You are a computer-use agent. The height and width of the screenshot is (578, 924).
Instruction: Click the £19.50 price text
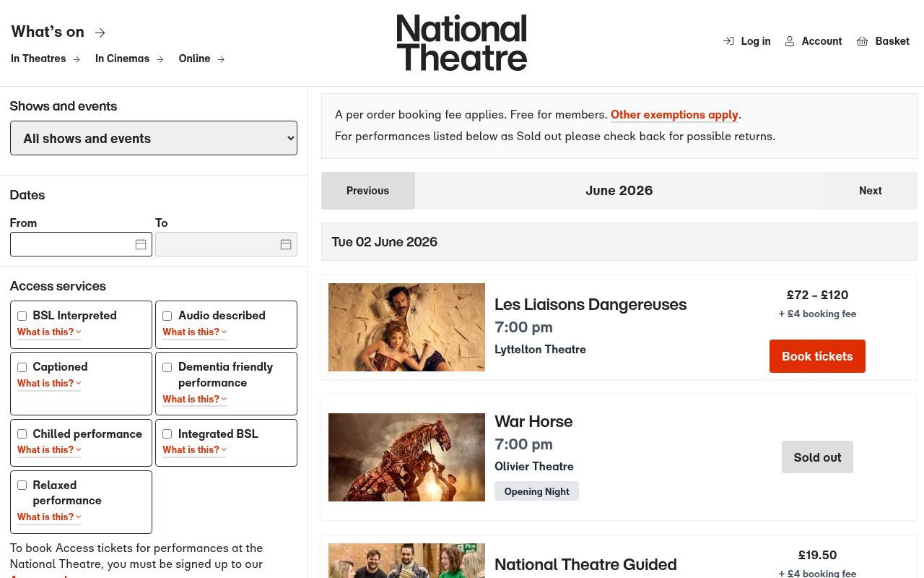click(817, 555)
